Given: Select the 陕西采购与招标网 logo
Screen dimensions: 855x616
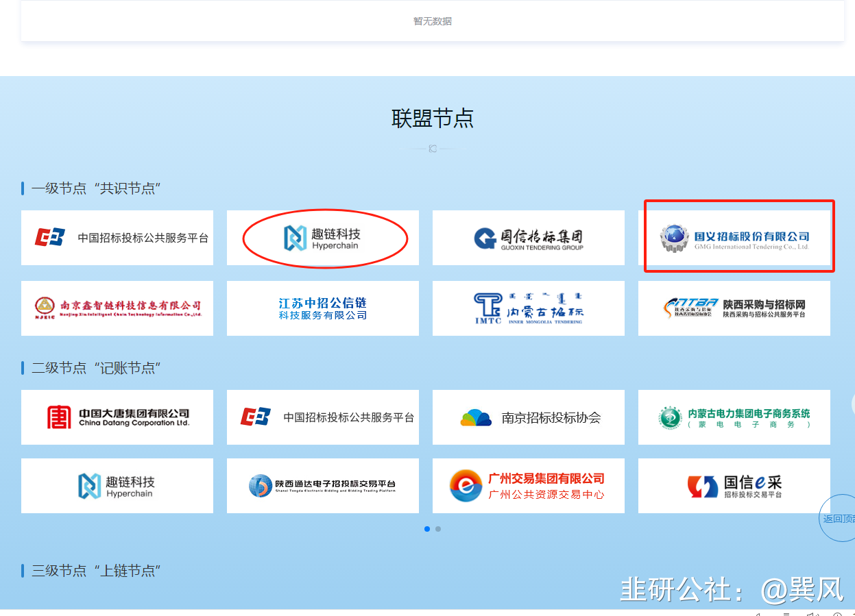Looking at the screenshot, I should point(734,308).
